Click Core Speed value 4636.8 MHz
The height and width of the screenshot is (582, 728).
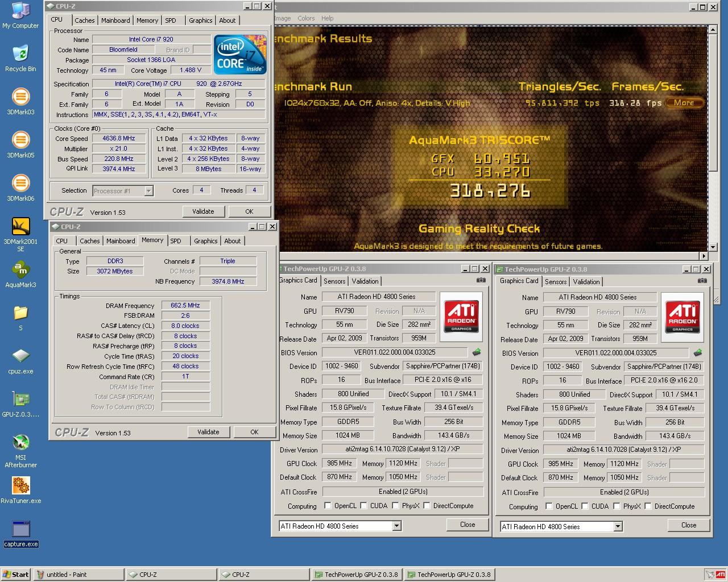(x=119, y=139)
